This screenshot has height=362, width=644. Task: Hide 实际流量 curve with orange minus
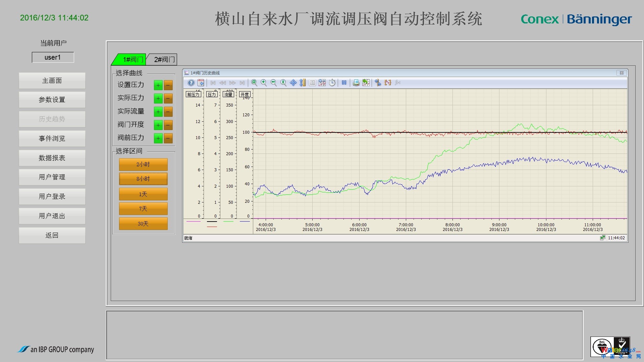[168, 112]
